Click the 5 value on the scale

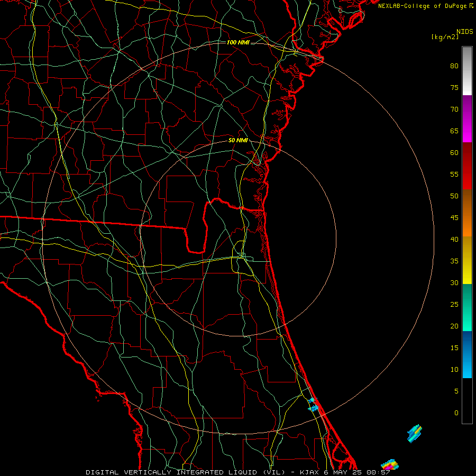point(456,391)
